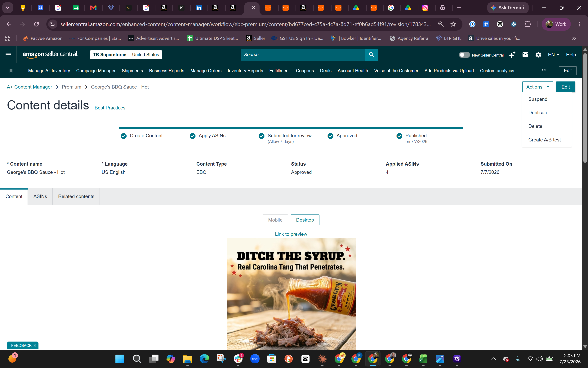Open the Work profile button in Chrome
Viewport: 588px width, 368px height.
click(556, 24)
